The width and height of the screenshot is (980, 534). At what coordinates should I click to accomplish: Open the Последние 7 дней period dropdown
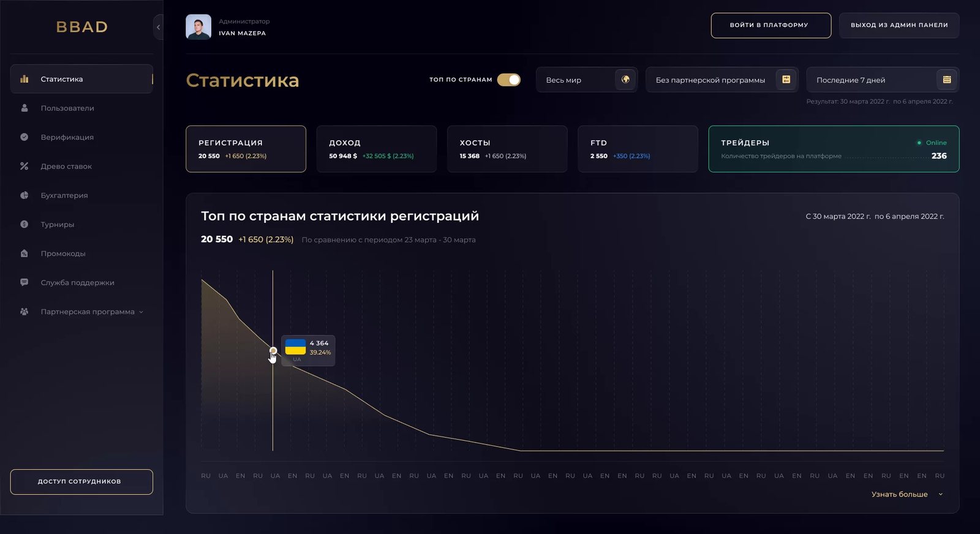click(883, 80)
